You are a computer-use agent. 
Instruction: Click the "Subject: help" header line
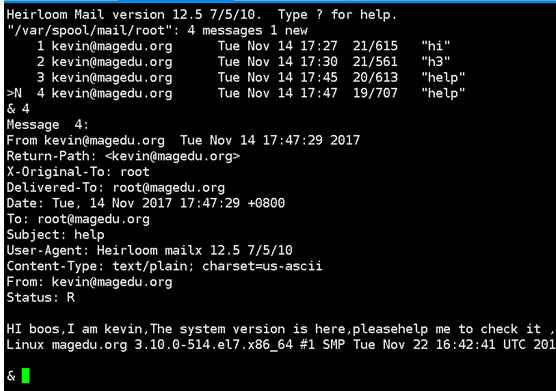point(55,235)
